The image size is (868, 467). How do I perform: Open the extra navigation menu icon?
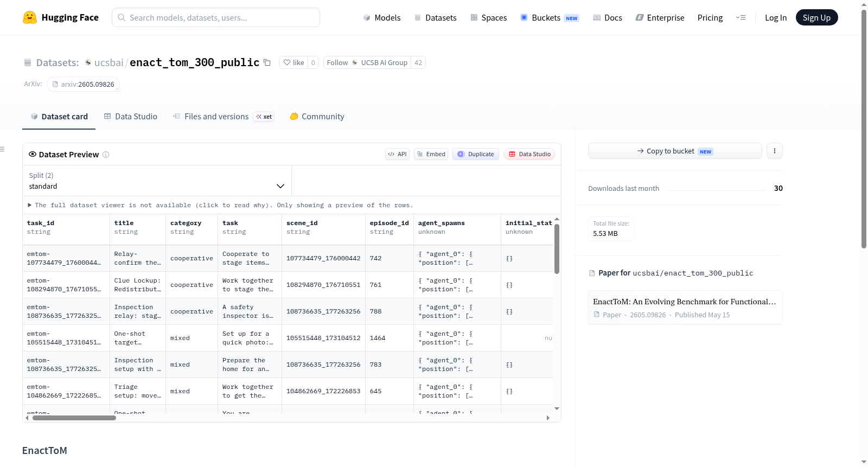coord(741,17)
